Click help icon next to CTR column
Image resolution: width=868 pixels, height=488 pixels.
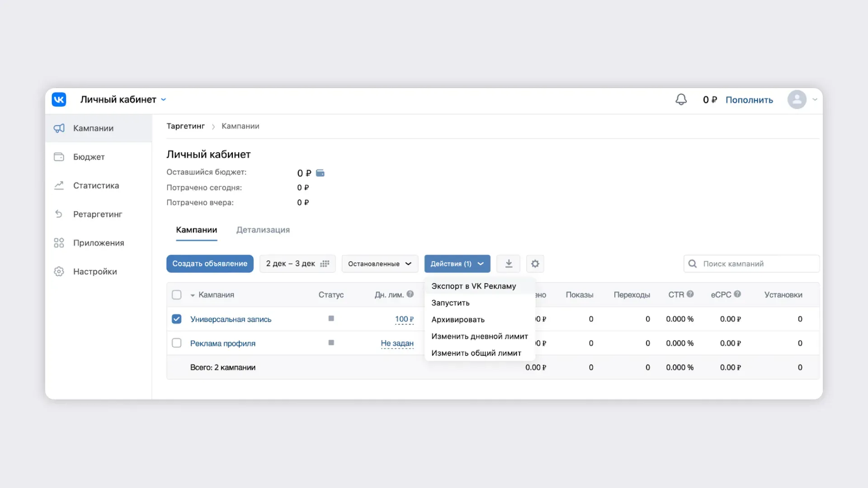click(690, 294)
